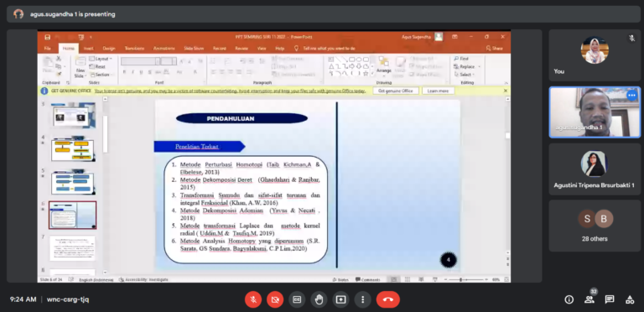This screenshot has height=312, width=644.
Task: Click the New Slide button
Action: coord(80,67)
